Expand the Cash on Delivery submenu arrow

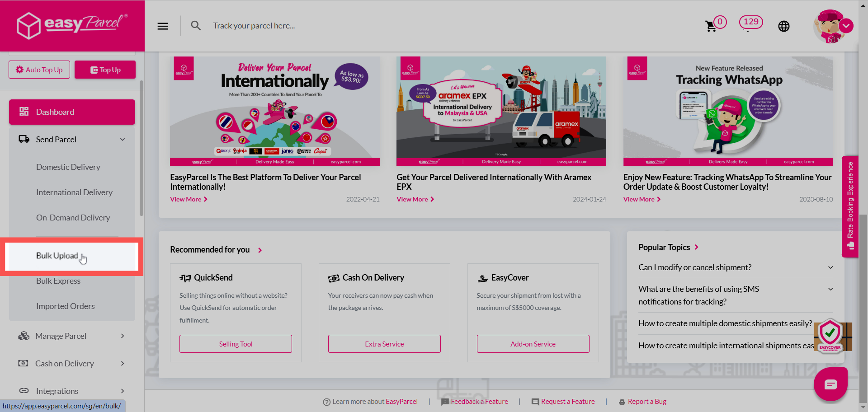tap(123, 363)
